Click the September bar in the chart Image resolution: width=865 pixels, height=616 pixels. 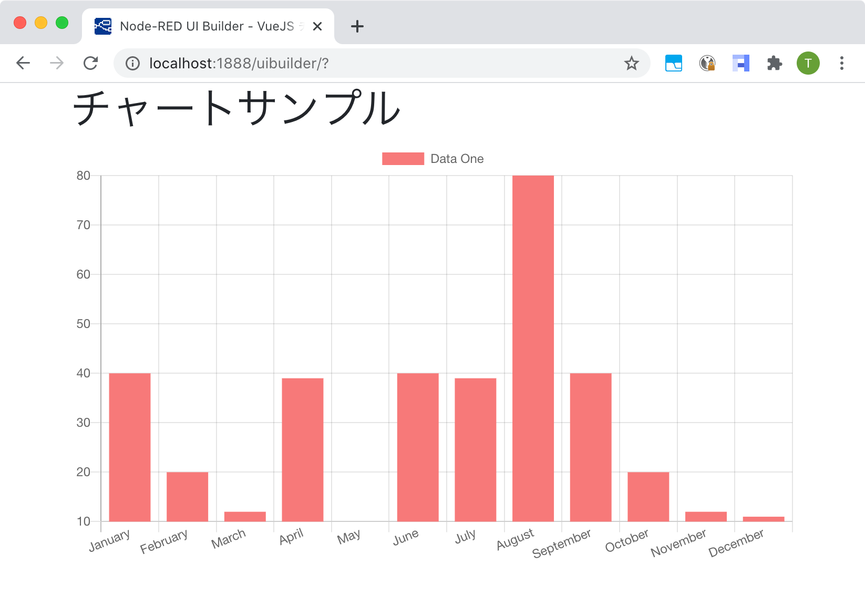click(x=591, y=447)
